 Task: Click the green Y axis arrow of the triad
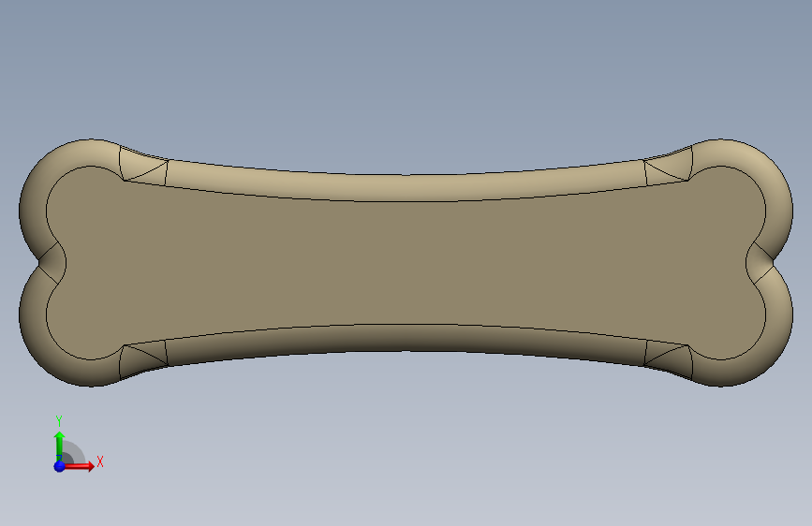pos(60,446)
